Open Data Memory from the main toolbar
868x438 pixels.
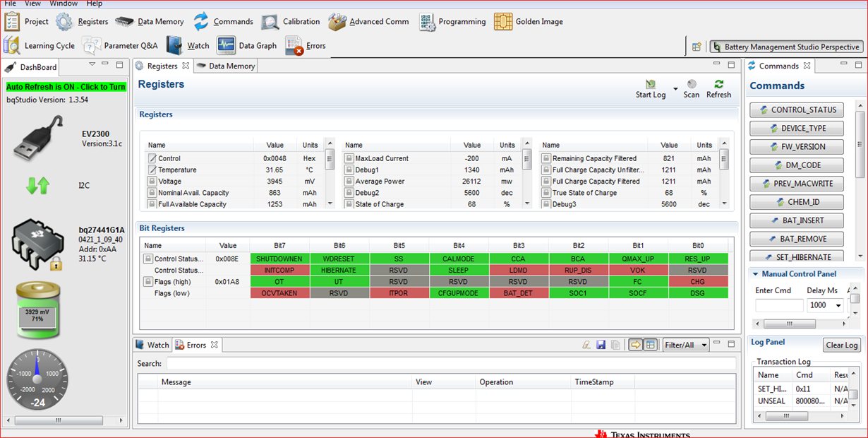pos(150,21)
